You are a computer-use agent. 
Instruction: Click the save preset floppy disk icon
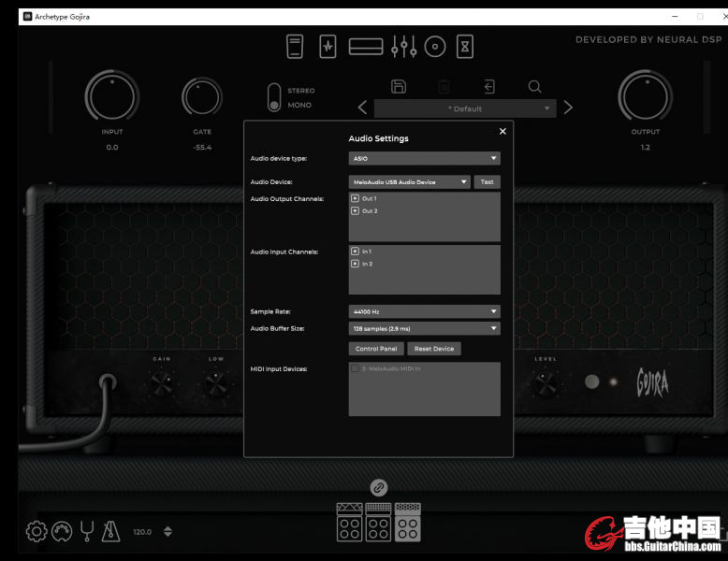pyautogui.click(x=399, y=87)
